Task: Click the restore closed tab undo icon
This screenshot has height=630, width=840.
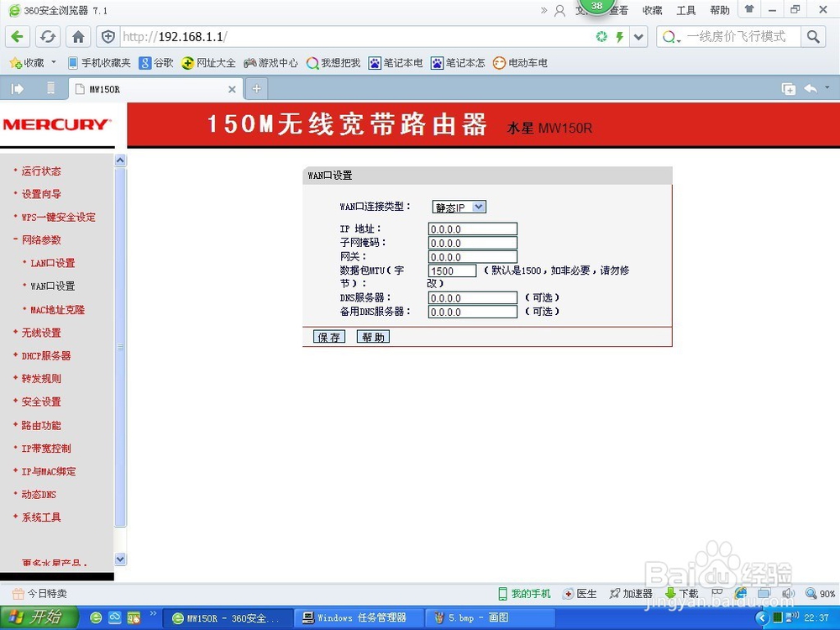Action: [811, 88]
